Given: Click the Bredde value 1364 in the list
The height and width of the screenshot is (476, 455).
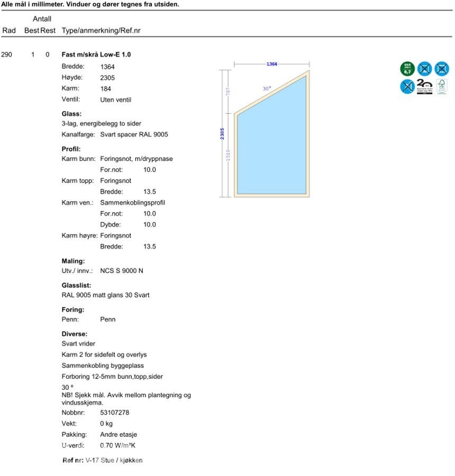Looking at the screenshot, I should (107, 67).
